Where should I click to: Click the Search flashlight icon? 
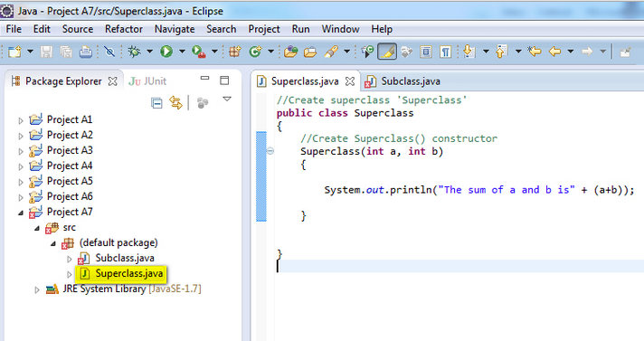pyautogui.click(x=331, y=52)
